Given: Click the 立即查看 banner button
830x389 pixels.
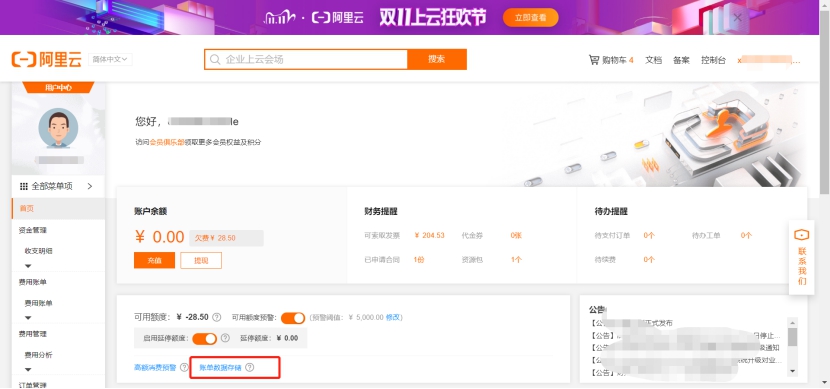Looking at the screenshot, I should pos(530,17).
